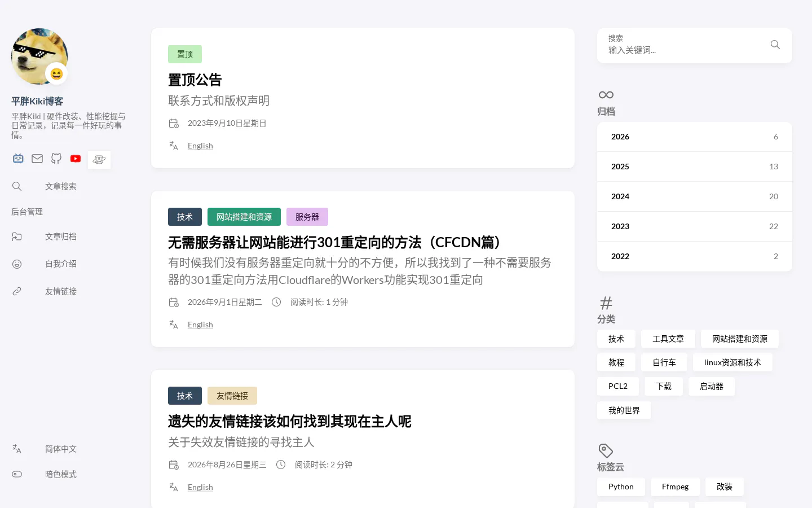Open the 自我介绍 sidebar page
Viewport: 812px width, 508px height.
[x=61, y=264]
